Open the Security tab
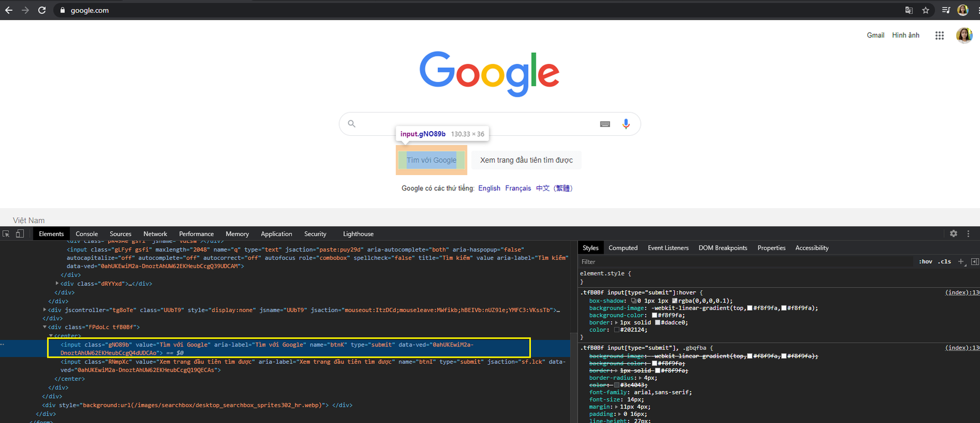The image size is (980, 423). click(315, 234)
